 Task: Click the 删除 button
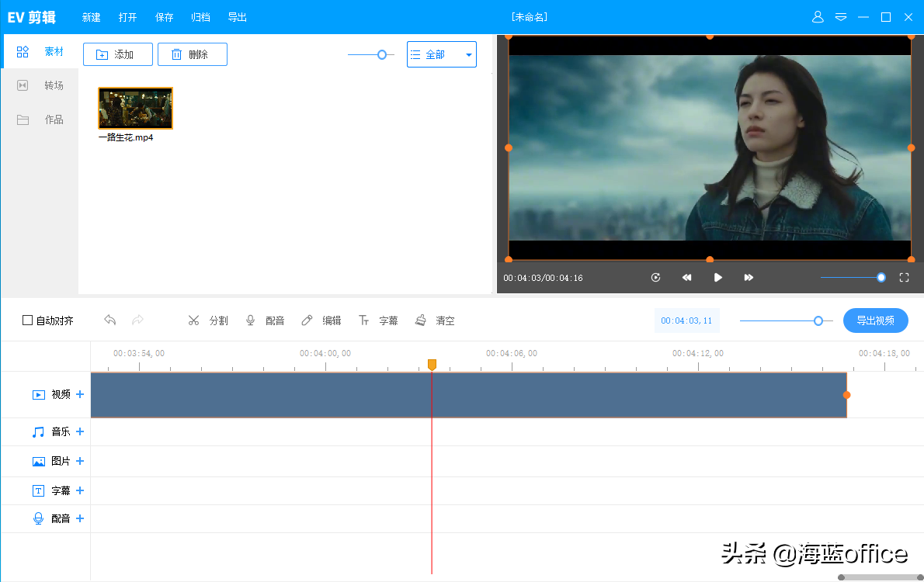[192, 54]
